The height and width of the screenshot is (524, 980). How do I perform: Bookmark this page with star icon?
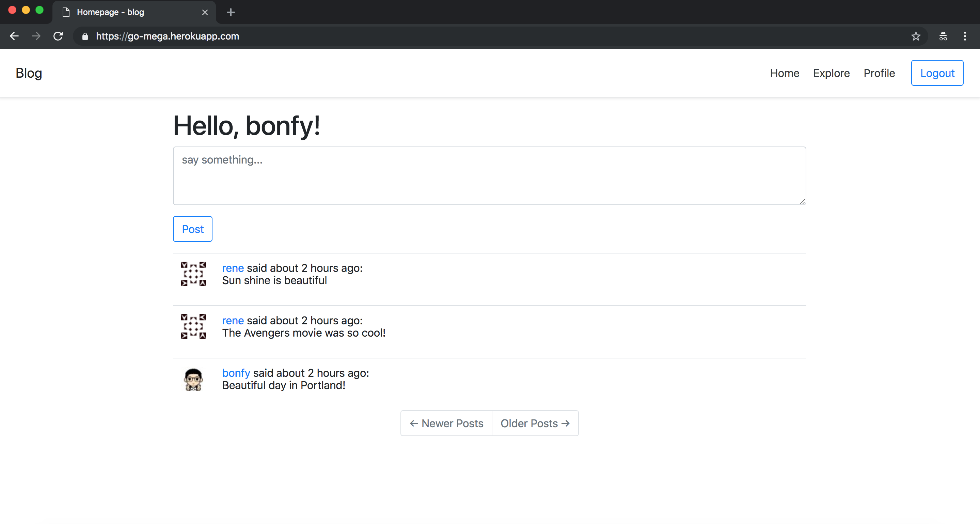[x=915, y=36]
